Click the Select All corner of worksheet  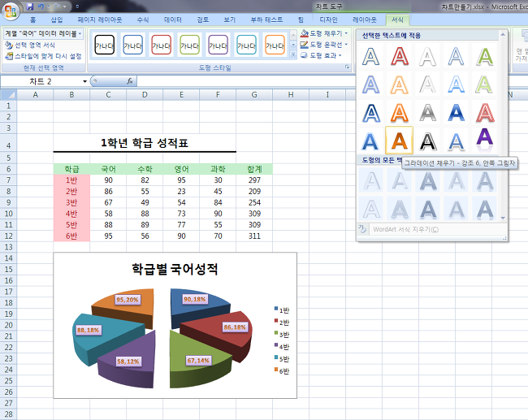pos(8,95)
